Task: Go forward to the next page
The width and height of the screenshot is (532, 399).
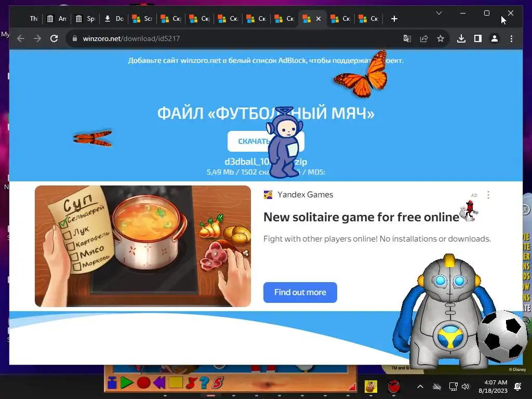Action: point(37,38)
